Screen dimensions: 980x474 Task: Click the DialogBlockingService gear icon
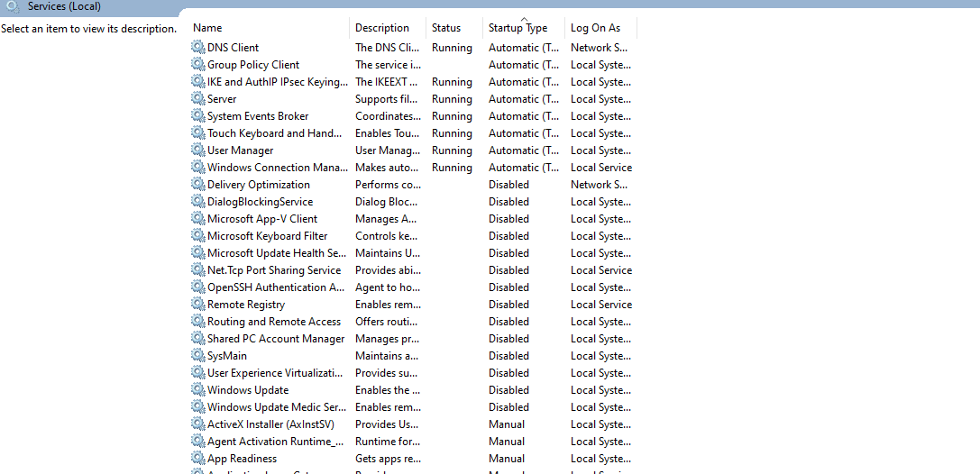coord(198,202)
